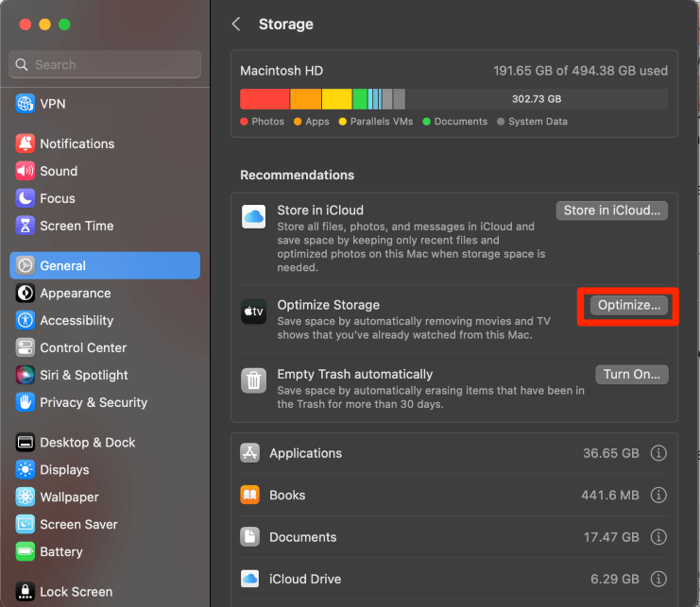Screen dimensions: 700x607
Task: Show info for Applications storage
Action: [x=659, y=453]
